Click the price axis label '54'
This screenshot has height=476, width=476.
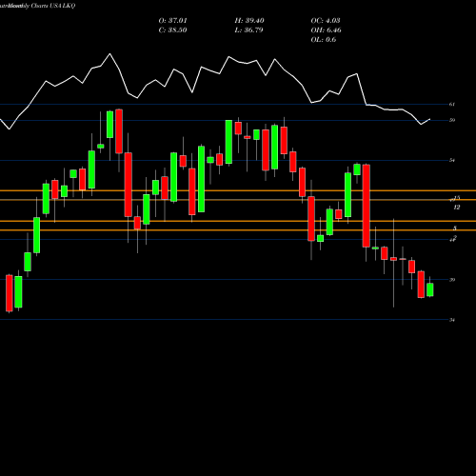452,160
